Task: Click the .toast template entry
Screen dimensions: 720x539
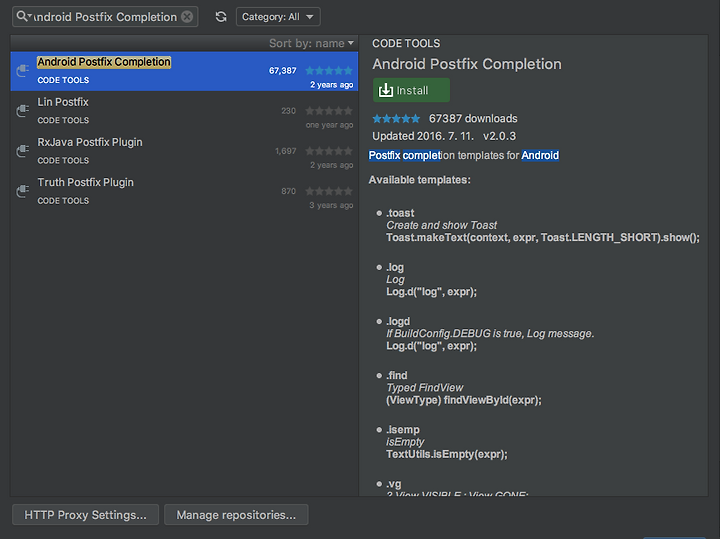Action: point(400,213)
